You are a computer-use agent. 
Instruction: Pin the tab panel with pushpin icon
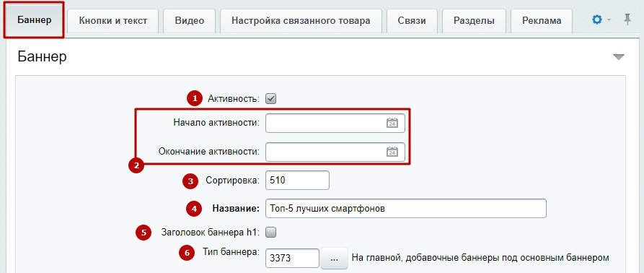click(627, 19)
